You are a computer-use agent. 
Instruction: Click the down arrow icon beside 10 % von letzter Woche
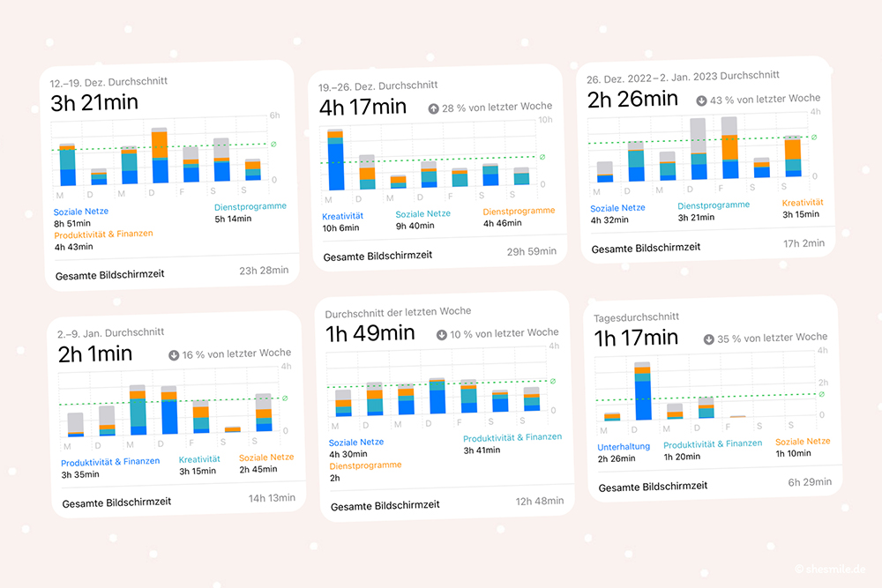click(x=442, y=335)
